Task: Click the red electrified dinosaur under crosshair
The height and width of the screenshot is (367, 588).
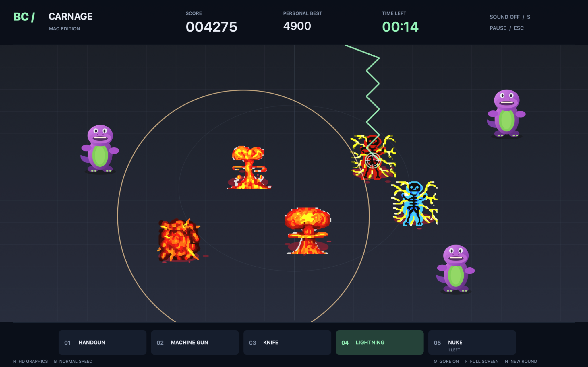Action: [373, 158]
